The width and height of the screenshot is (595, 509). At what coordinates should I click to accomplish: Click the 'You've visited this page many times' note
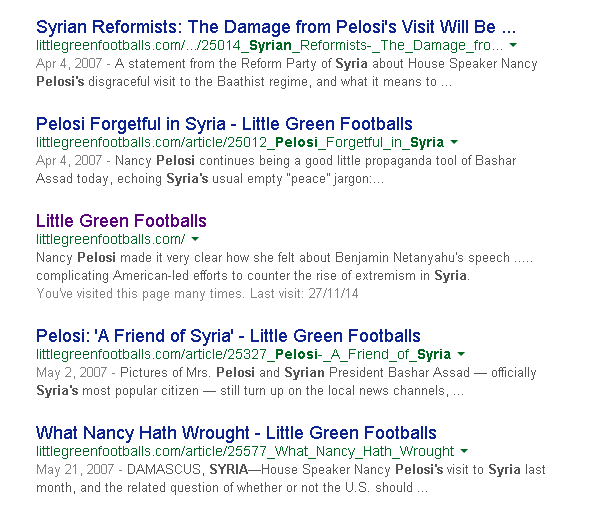[x=197, y=294]
